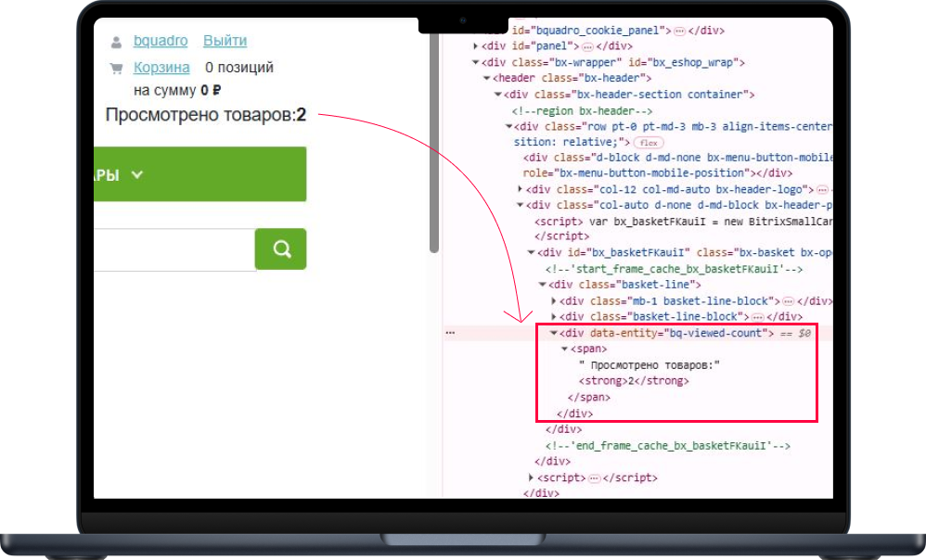Image resolution: width=926 pixels, height=560 pixels.
Task: Click the green search magnifier button
Action: 280,249
